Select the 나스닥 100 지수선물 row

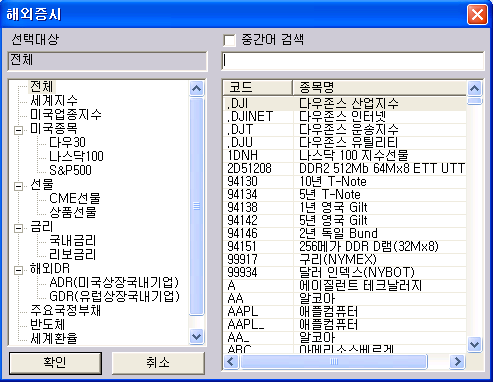coord(345,156)
